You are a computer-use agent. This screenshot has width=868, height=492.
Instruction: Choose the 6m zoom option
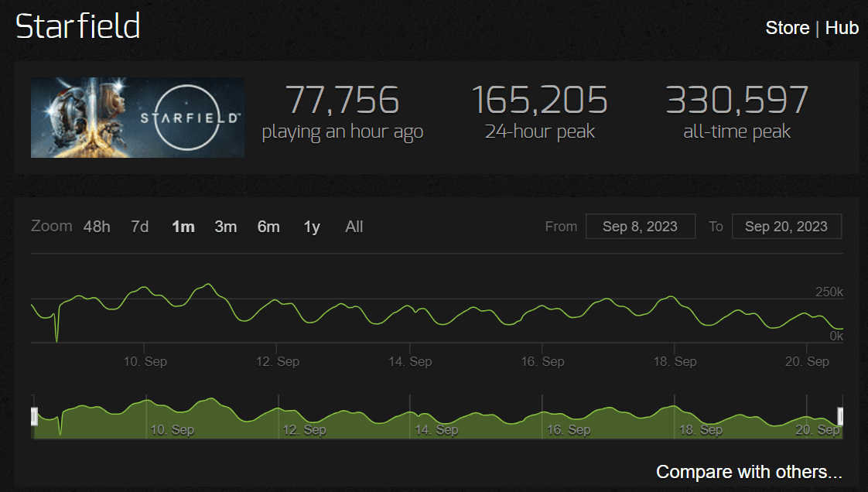click(x=268, y=227)
